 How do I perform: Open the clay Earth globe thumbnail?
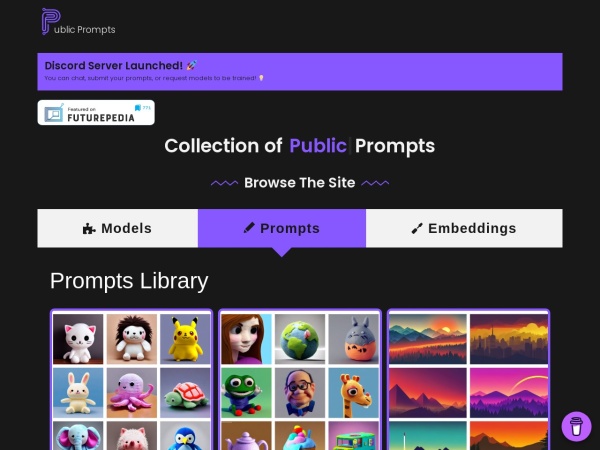(300, 339)
